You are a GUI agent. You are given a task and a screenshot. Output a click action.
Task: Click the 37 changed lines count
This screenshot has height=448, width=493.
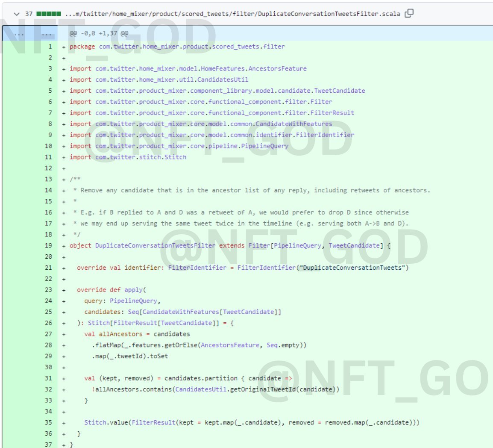29,14
